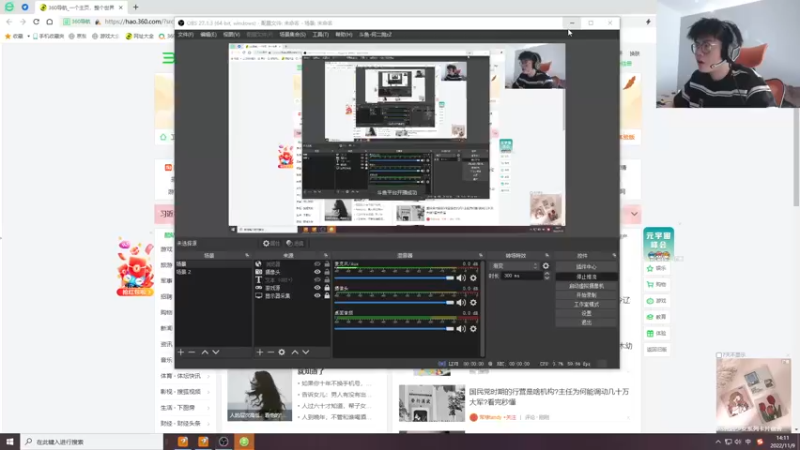Enable 工作室模式 in Controls
The image size is (800, 450).
586,304
